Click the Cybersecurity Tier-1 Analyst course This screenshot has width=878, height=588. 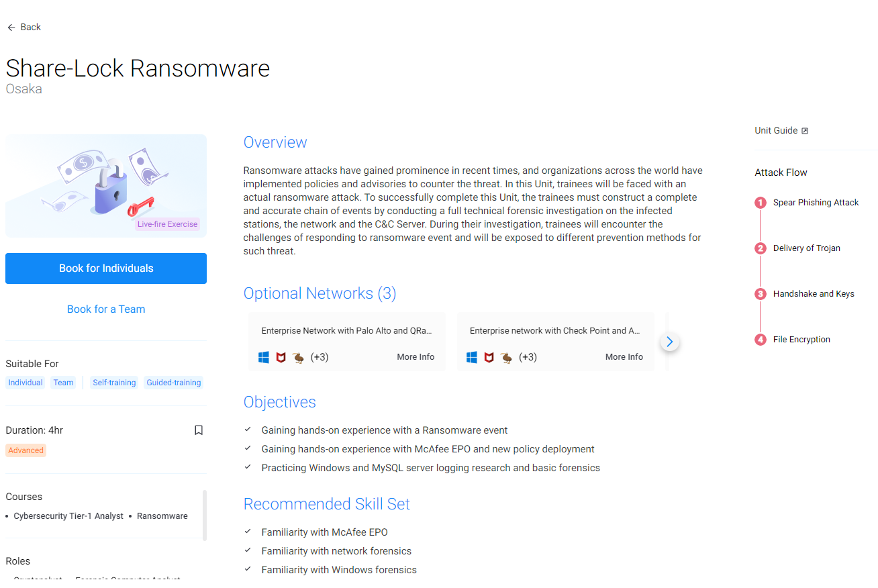click(68, 516)
